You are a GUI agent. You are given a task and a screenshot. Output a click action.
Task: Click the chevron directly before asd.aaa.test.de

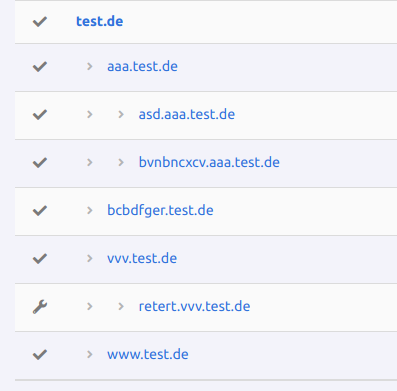pos(121,114)
